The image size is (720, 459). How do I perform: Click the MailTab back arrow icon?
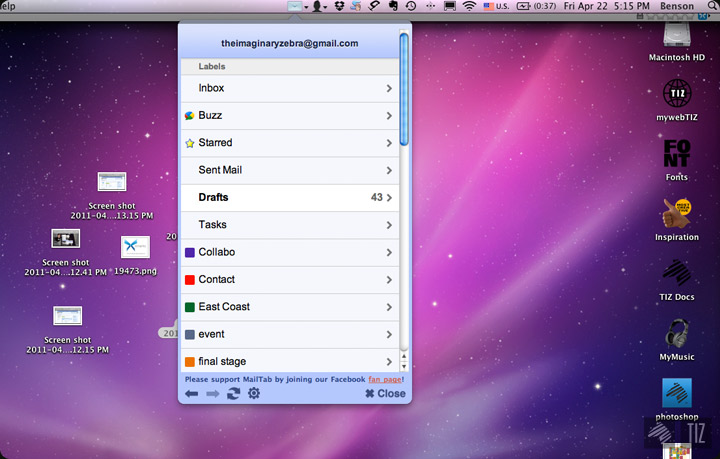click(191, 394)
